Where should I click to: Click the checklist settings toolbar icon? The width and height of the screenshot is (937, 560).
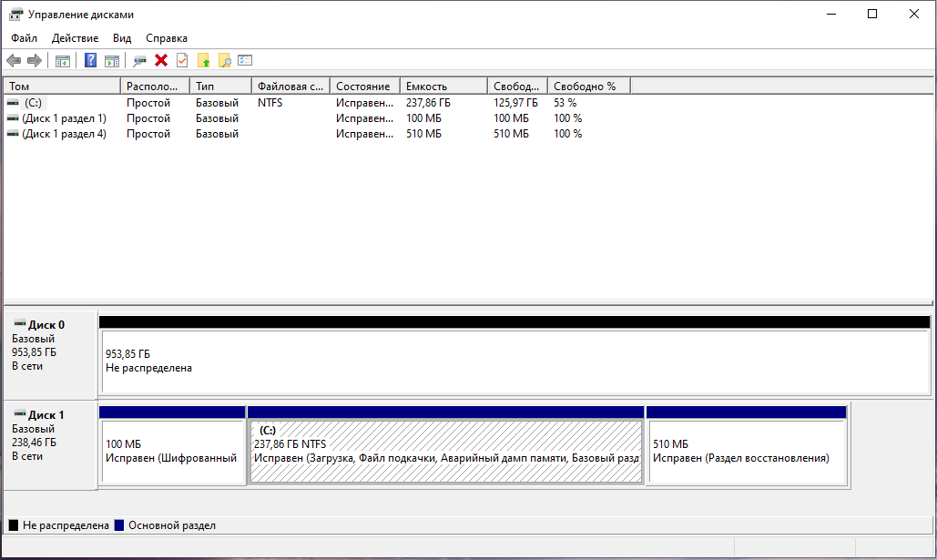coord(245,60)
